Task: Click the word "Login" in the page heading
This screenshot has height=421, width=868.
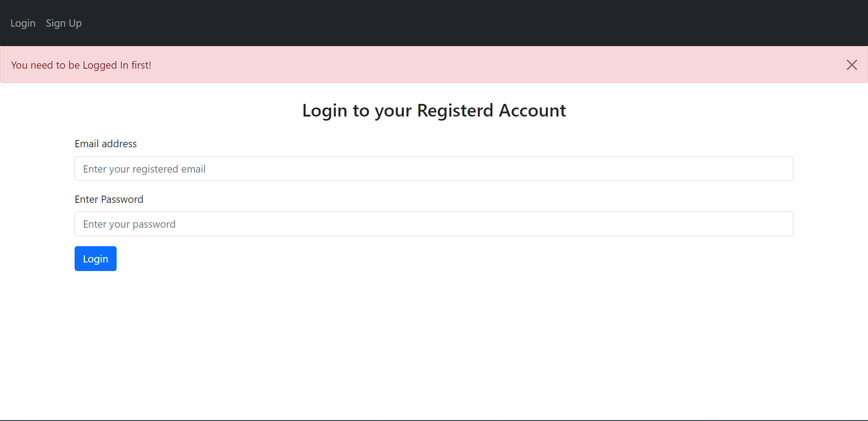Action: coord(325,111)
